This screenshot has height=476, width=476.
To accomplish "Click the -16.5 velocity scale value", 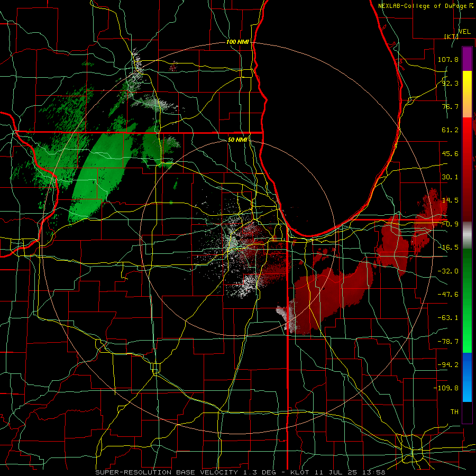I will pyautogui.click(x=448, y=248).
